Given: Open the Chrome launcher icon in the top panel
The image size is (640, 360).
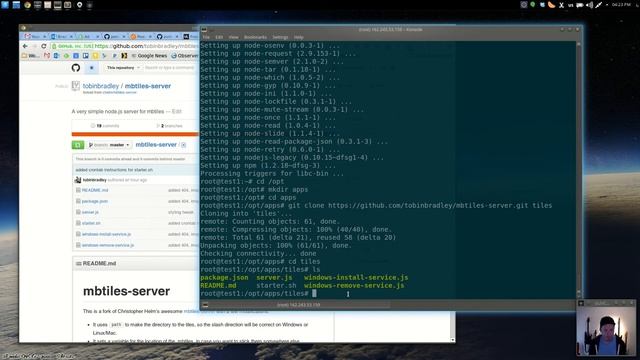Looking at the screenshot, I should click(x=27, y=5).
